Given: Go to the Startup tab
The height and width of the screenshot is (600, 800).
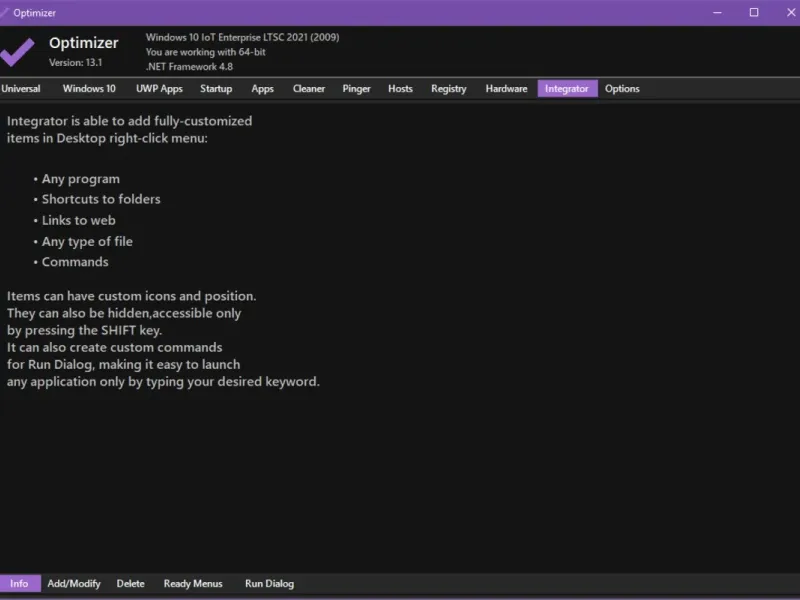Looking at the screenshot, I should pos(216,89).
